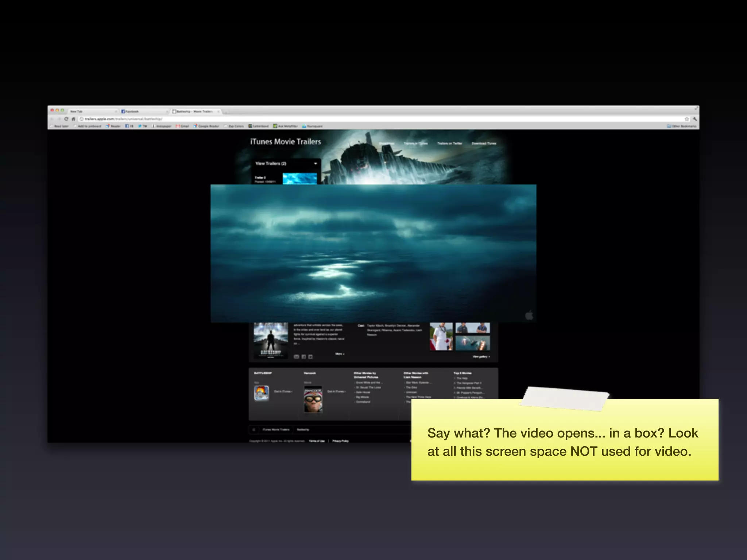Click the Home icon in Chrome toolbar
Image resolution: width=747 pixels, height=560 pixels.
click(x=73, y=119)
